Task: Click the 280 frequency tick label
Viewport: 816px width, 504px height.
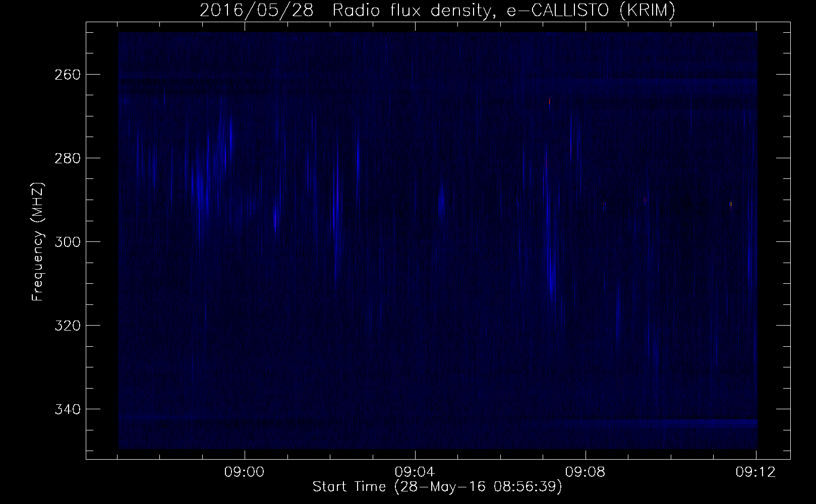Action: [67, 158]
